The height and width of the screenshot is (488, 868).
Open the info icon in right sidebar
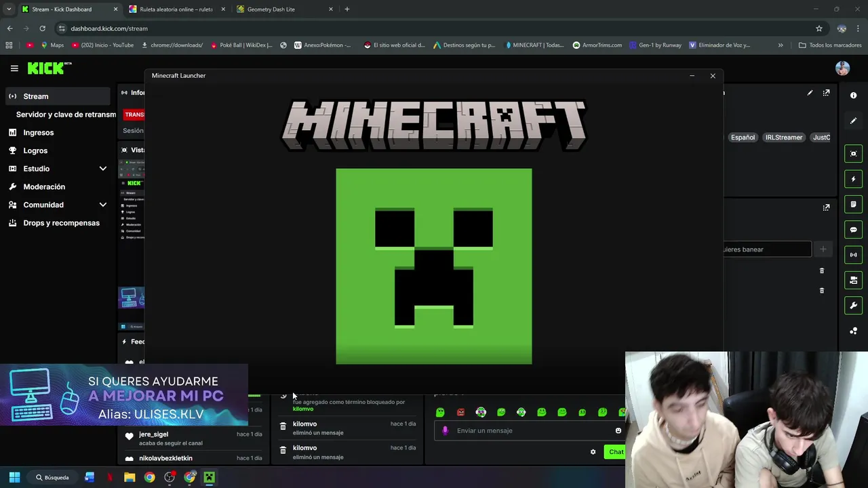pos(853,96)
